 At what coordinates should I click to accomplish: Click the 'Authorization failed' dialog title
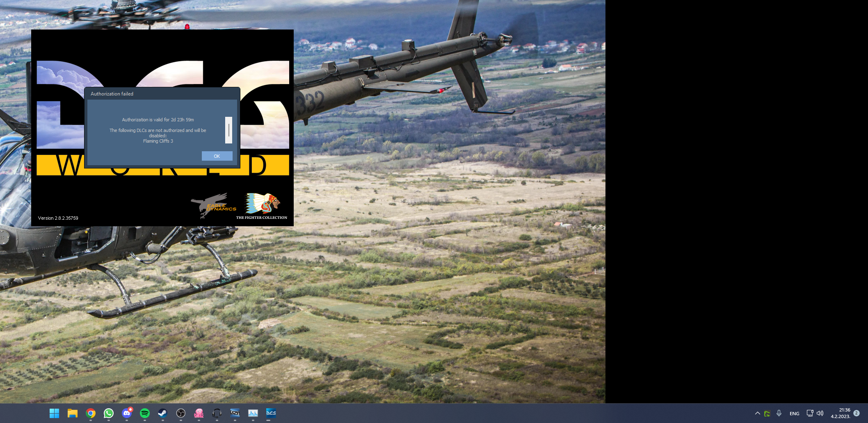tap(112, 94)
